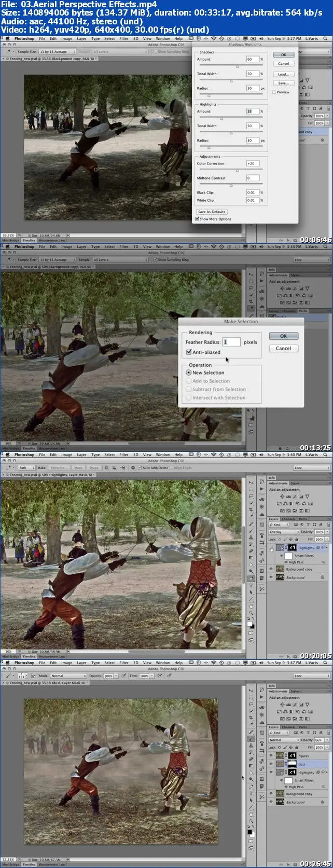
Task: Activate the Hand tool in the 00:20:05 frame
Action: (251, 606)
